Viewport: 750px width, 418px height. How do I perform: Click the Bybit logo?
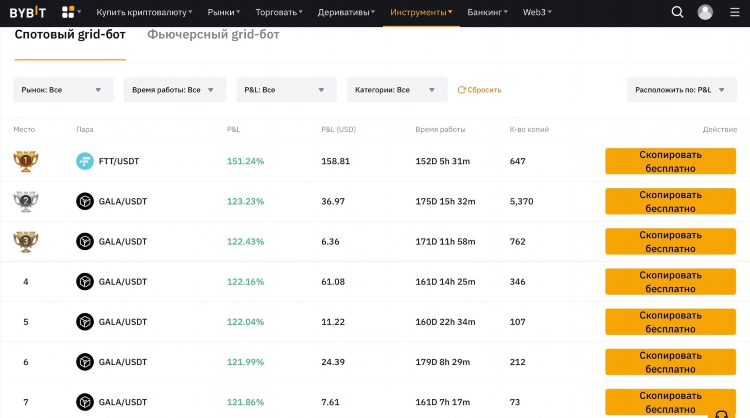pyautogui.click(x=28, y=12)
